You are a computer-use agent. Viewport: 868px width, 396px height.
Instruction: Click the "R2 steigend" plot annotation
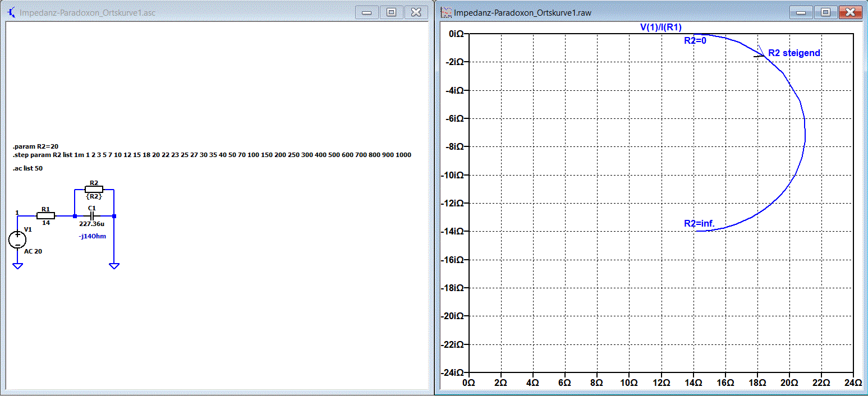click(x=794, y=53)
